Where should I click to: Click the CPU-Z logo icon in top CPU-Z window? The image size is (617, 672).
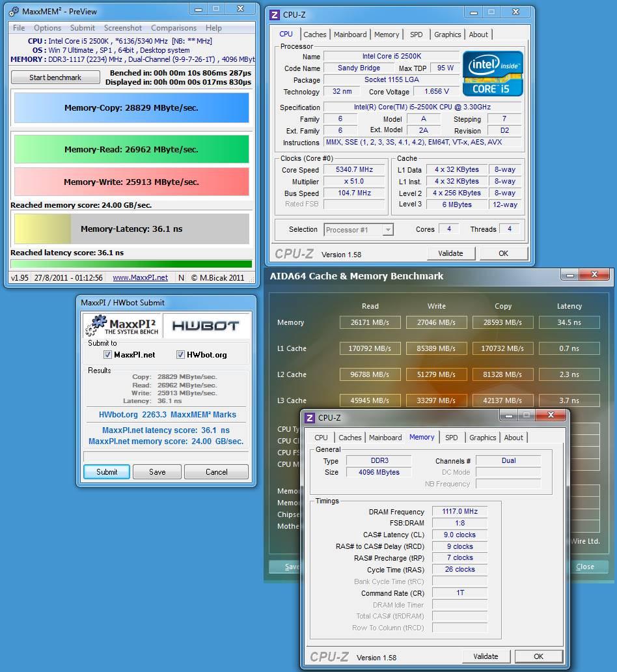pos(275,15)
